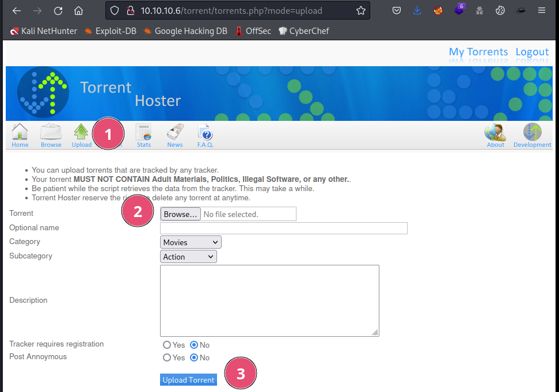Click the Browse... file chooser button
Screen dimensions: 559x392
(180, 214)
